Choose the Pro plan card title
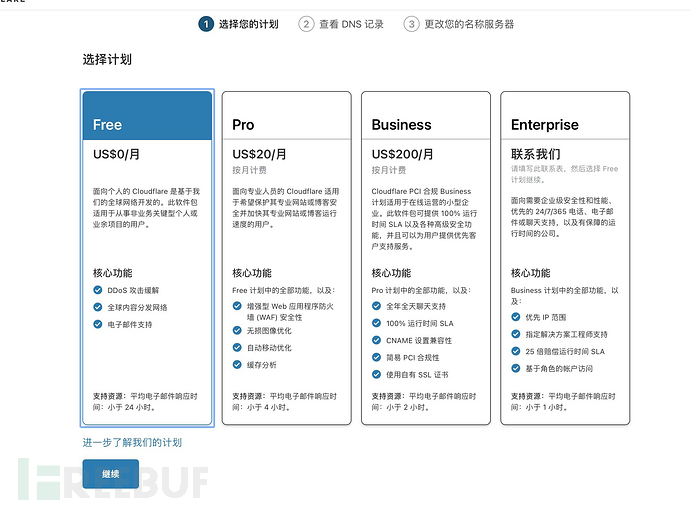This screenshot has width=690, height=507. 243,125
